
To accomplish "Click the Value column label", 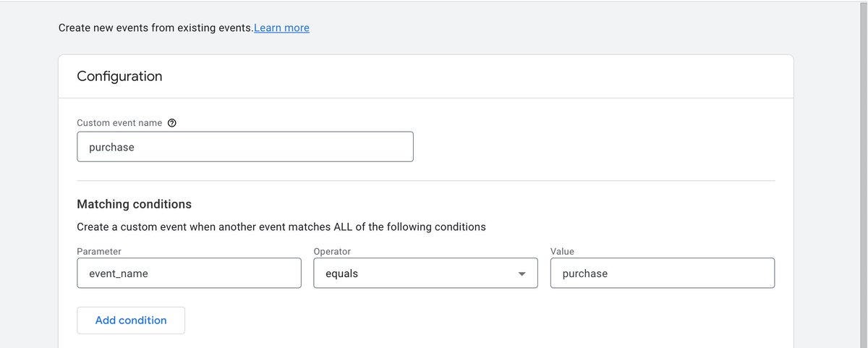I will coord(562,251).
